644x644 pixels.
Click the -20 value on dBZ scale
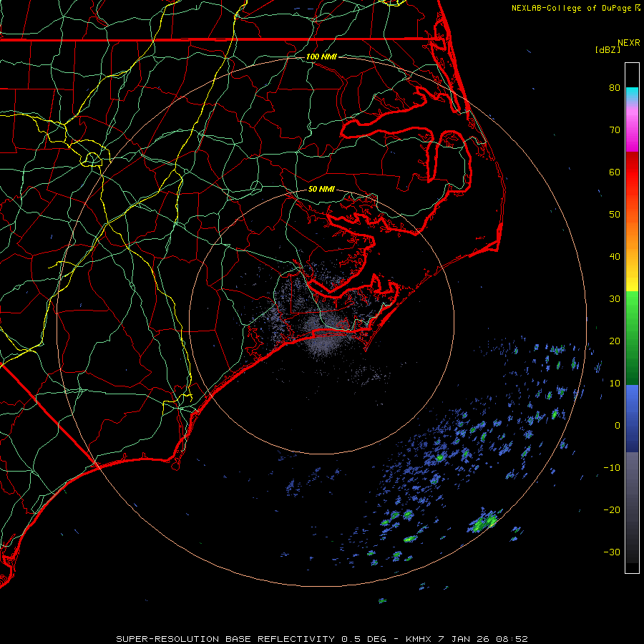612,509
